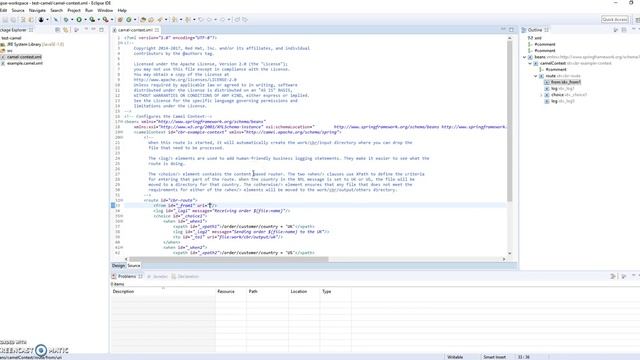
Task: Click the New Java Package icon
Action: click(120, 20)
